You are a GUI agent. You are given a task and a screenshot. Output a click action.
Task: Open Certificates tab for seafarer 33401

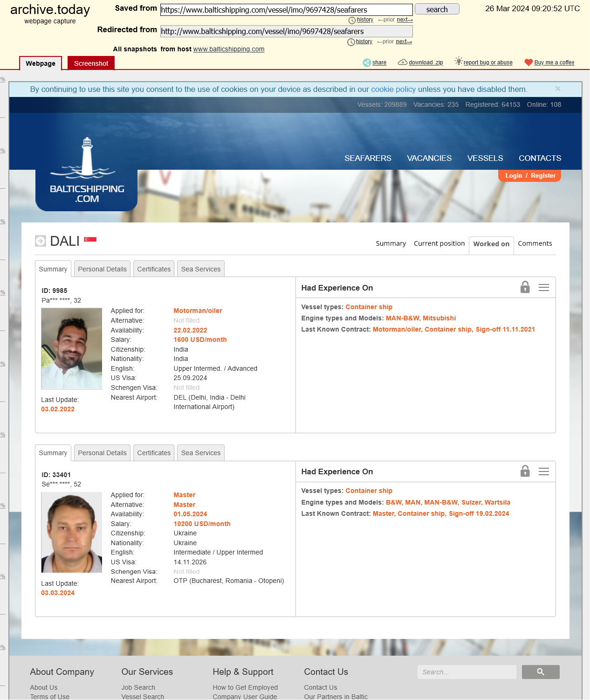(x=154, y=452)
